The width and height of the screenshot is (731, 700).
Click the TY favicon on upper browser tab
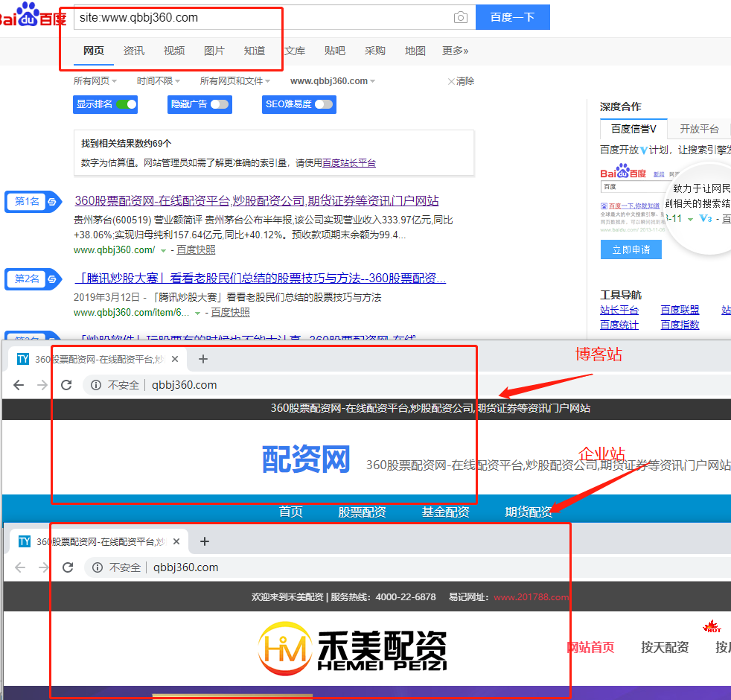tap(23, 359)
